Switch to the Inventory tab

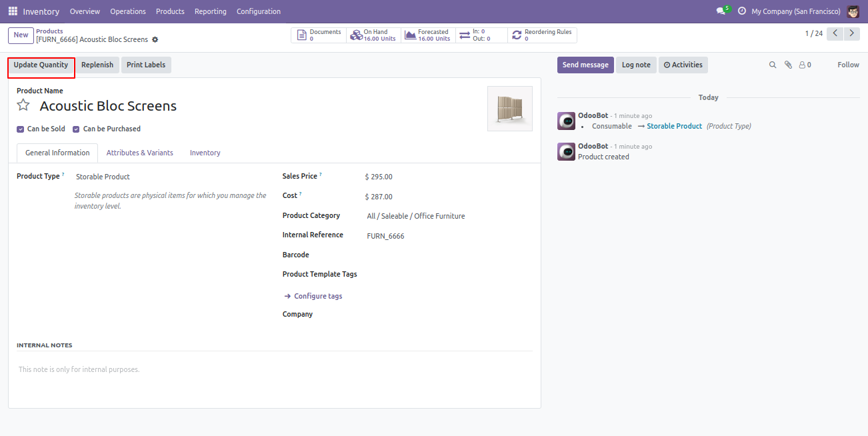[x=205, y=153]
